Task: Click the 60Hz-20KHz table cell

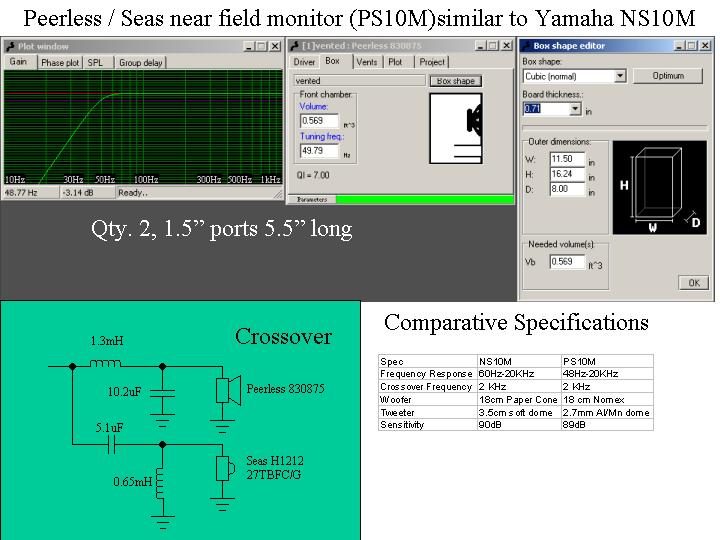Action: click(519, 374)
